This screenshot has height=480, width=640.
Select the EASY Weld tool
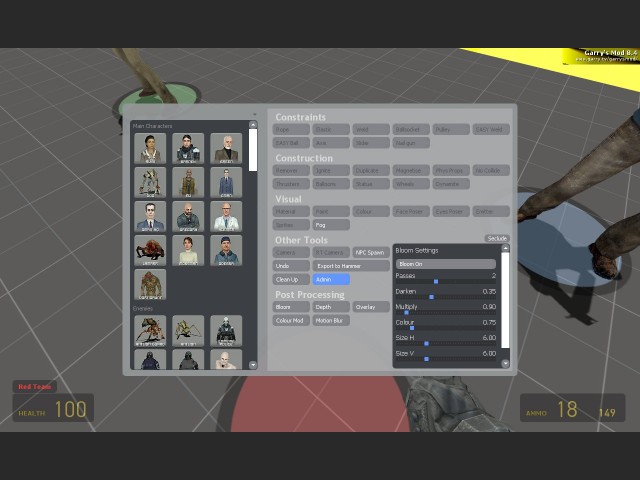coord(491,129)
